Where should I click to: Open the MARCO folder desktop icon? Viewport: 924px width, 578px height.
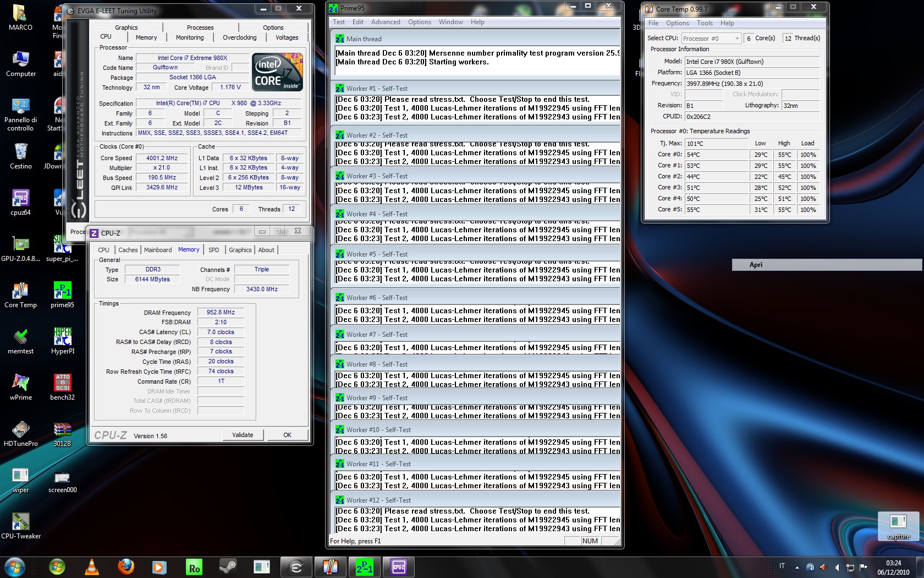coord(20,17)
